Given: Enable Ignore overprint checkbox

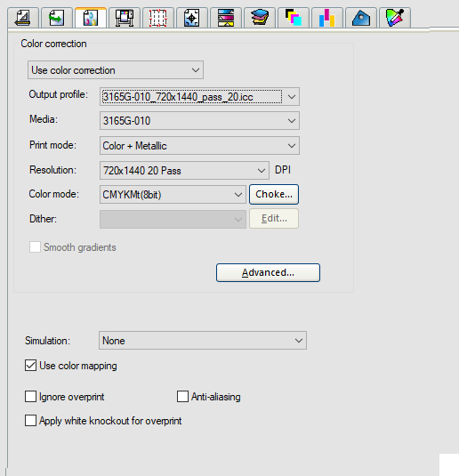Looking at the screenshot, I should (x=30, y=397).
